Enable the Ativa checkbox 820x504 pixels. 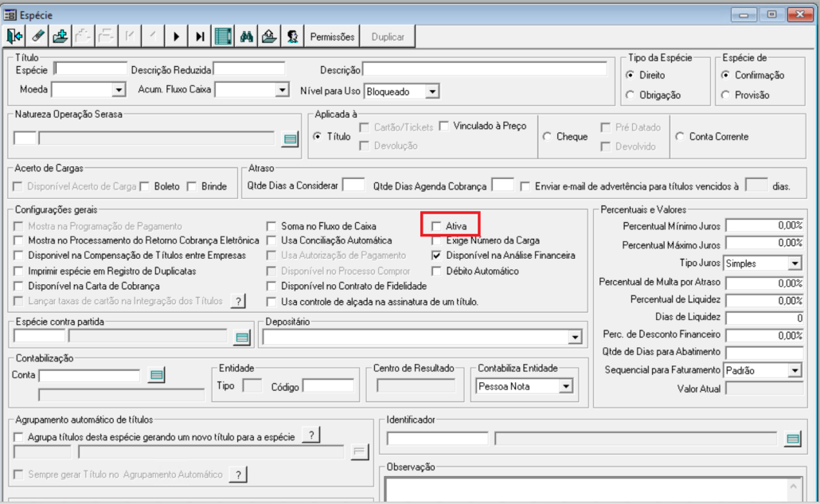436,226
